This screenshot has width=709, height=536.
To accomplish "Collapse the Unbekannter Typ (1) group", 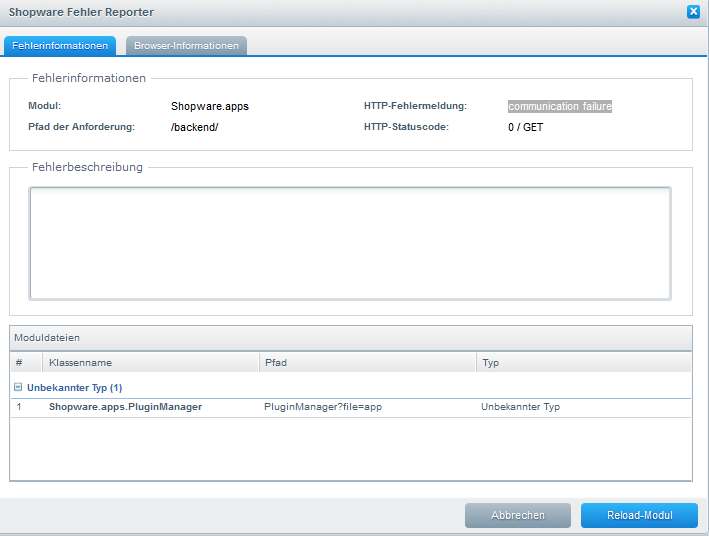I will (18, 387).
